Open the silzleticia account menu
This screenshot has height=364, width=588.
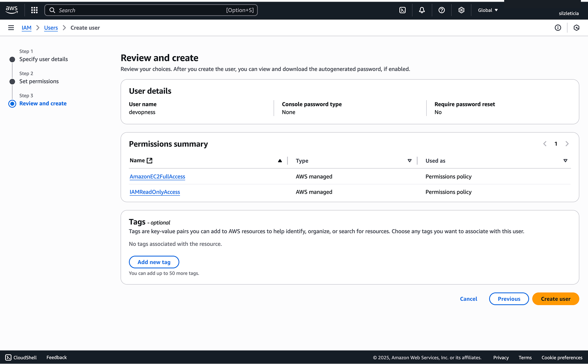568,13
